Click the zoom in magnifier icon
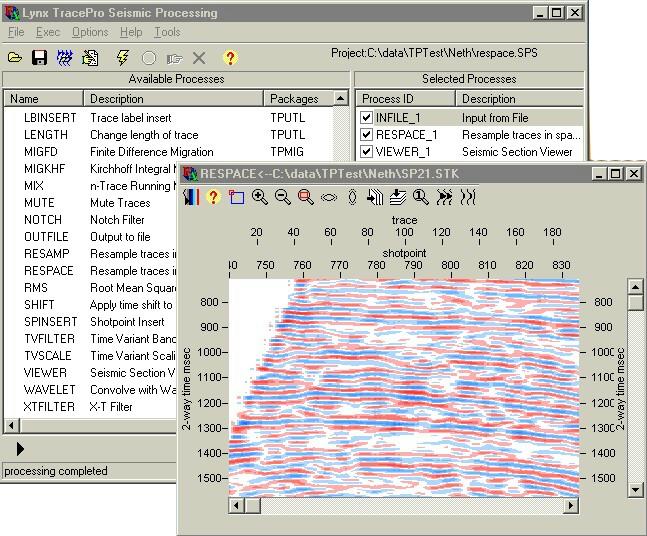The width and height of the screenshot is (647, 536). [x=260, y=197]
